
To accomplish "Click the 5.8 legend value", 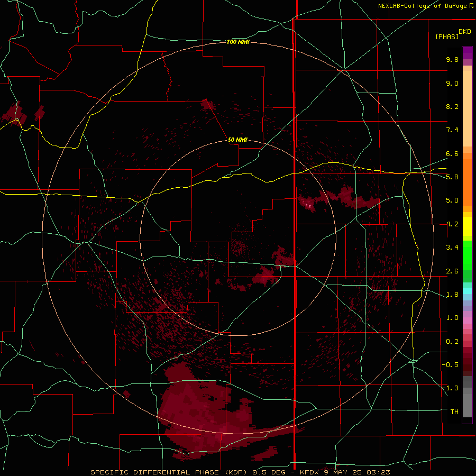I will click(x=452, y=177).
